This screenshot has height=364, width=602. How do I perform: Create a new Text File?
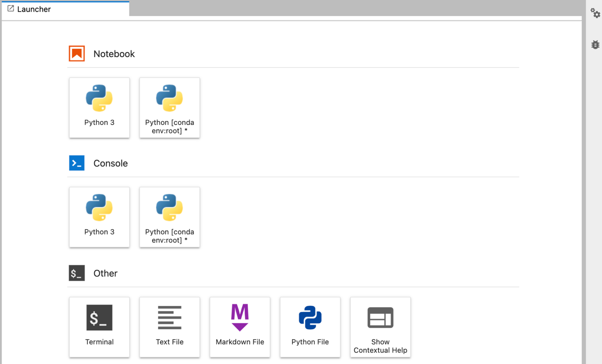(x=169, y=327)
